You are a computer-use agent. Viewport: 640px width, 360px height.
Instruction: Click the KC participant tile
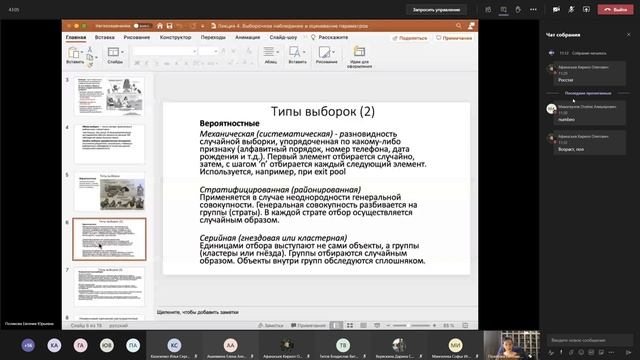(174, 346)
